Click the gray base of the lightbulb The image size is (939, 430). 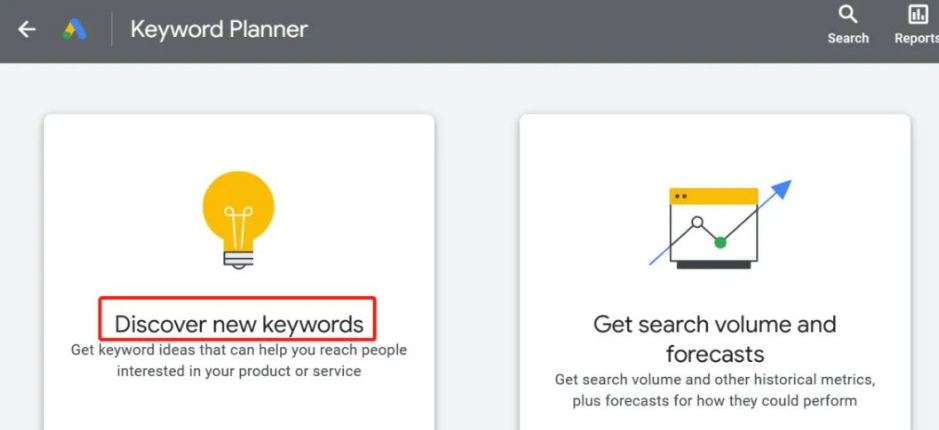coord(238,258)
